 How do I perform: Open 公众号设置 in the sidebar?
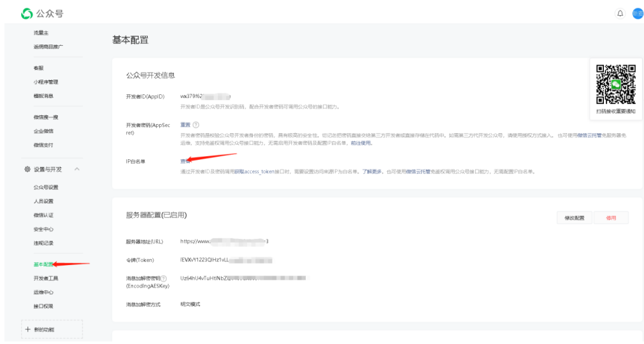click(46, 187)
